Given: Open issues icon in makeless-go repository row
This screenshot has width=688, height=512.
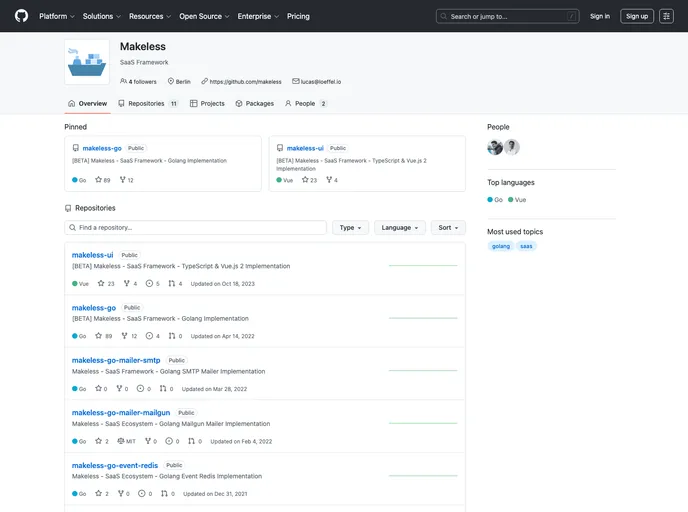Looking at the screenshot, I should [x=149, y=336].
